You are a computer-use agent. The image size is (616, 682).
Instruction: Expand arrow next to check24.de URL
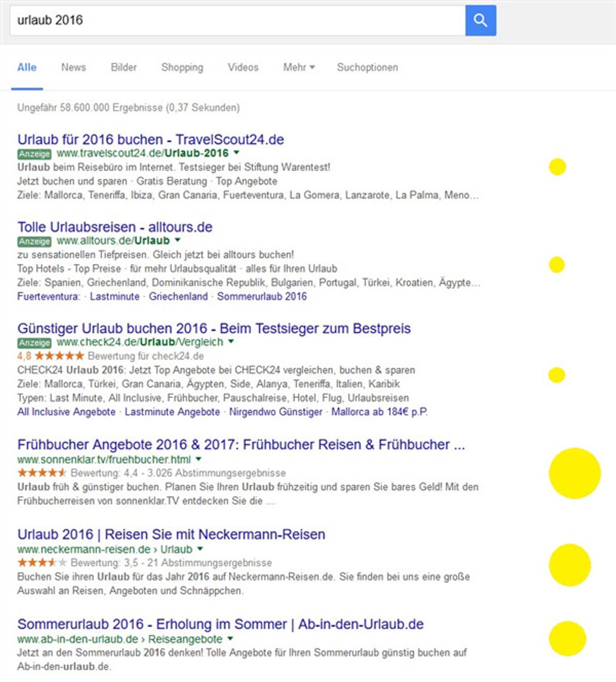pyautogui.click(x=231, y=341)
